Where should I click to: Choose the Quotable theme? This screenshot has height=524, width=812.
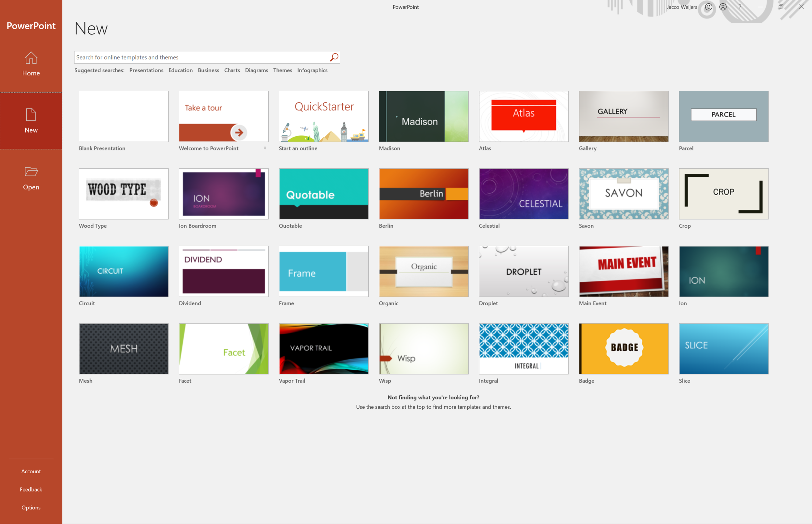click(324, 194)
